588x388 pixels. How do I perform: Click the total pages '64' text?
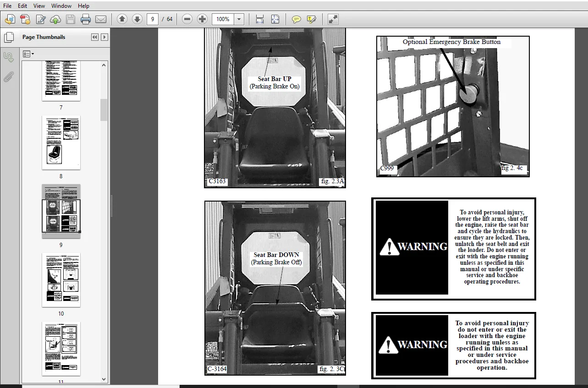pos(170,19)
